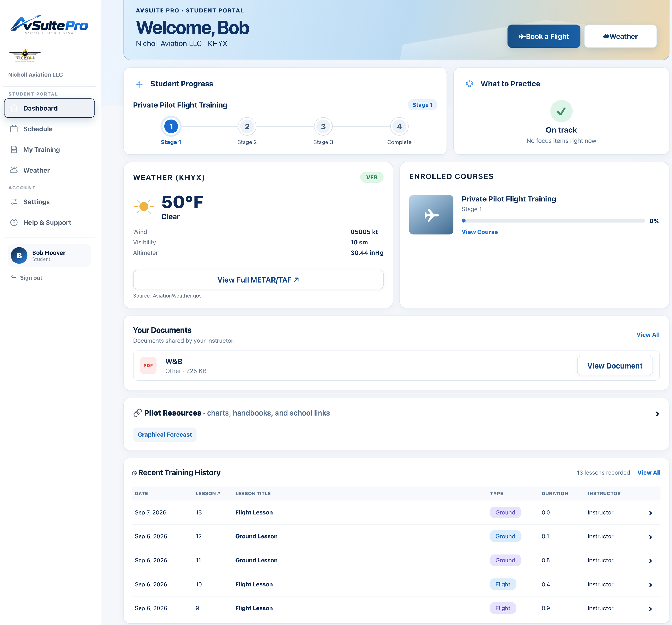Click the Help & Support question mark icon
Viewport: 672px width, 625px height.
click(14, 222)
